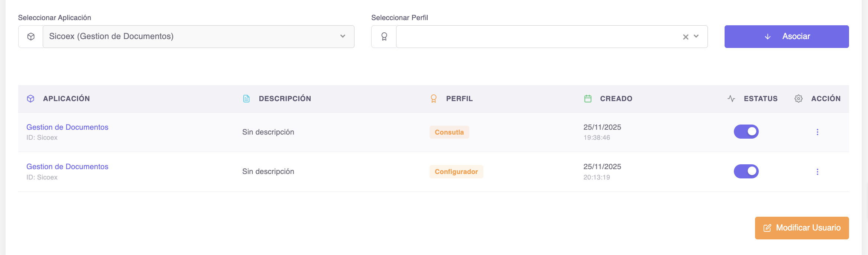Click the cube icon beside the application selector

pyautogui.click(x=31, y=36)
